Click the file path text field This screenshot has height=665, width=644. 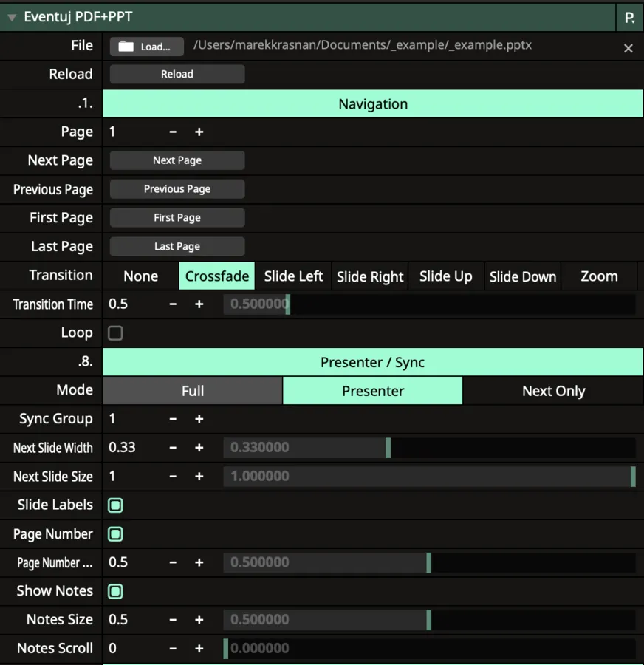pos(363,45)
